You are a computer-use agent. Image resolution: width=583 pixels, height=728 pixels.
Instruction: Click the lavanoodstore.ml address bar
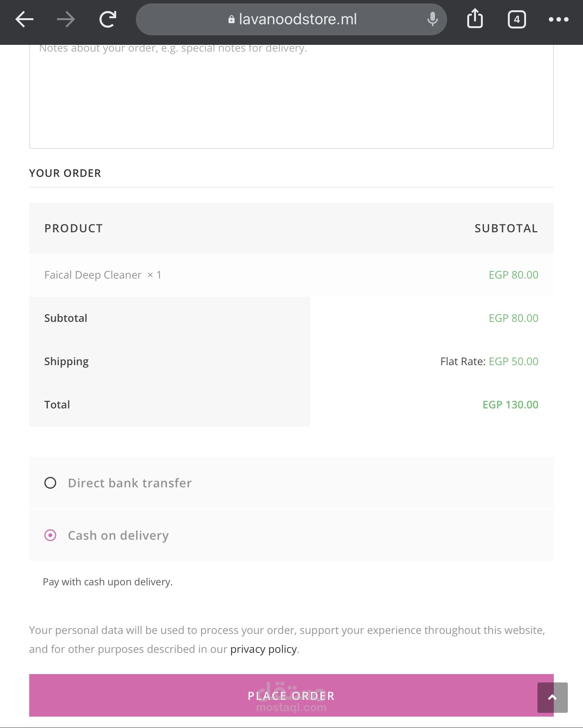click(298, 19)
